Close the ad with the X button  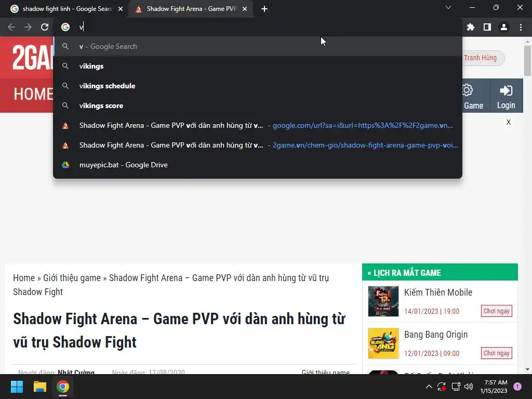click(x=508, y=122)
